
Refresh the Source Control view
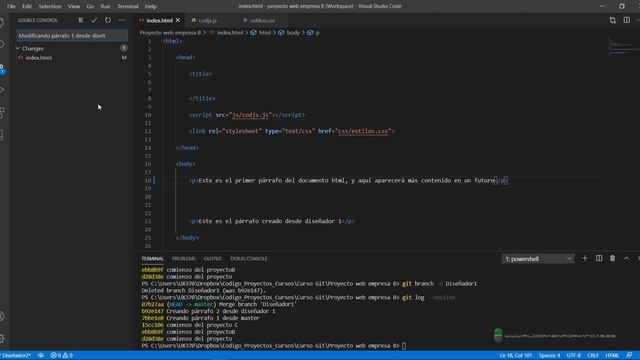click(108, 20)
